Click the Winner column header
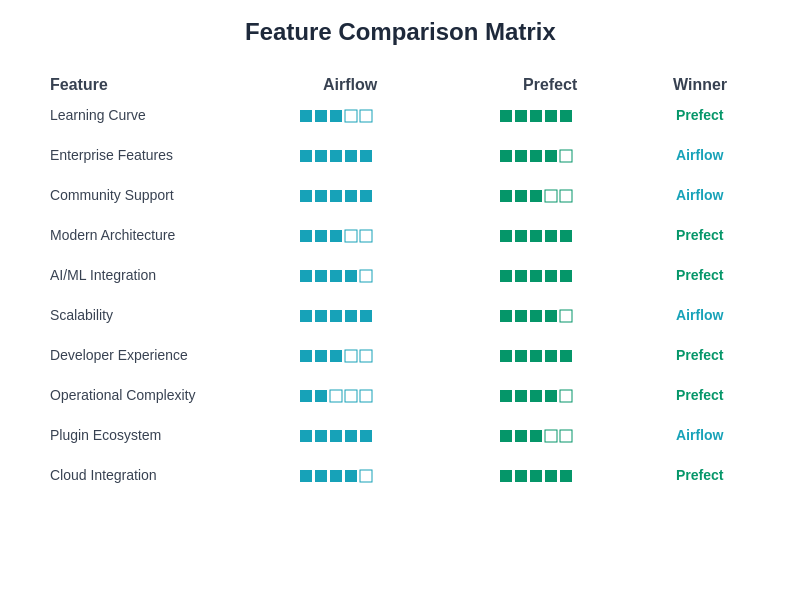800x600 pixels. tap(700, 85)
